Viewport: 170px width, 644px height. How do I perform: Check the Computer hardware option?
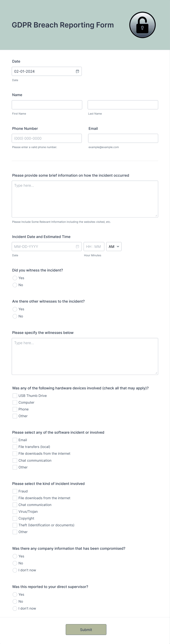click(x=15, y=403)
